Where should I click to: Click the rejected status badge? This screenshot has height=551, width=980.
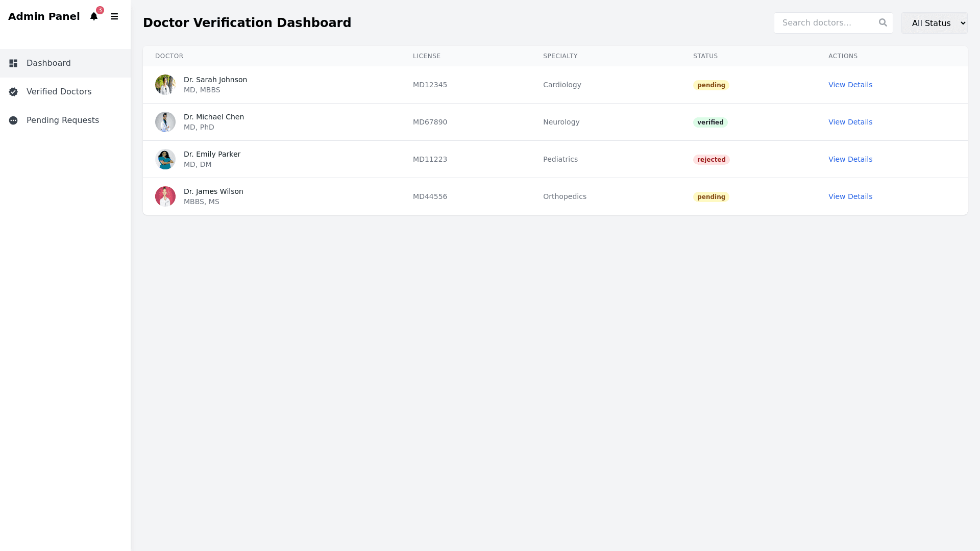click(711, 160)
